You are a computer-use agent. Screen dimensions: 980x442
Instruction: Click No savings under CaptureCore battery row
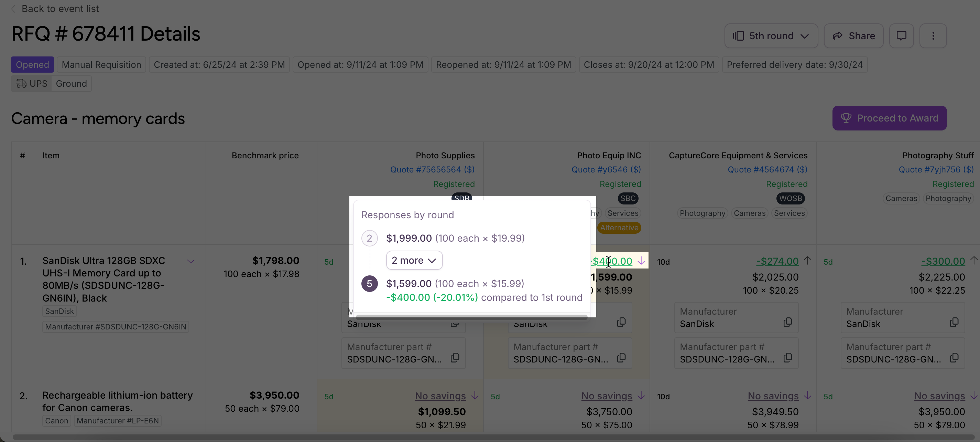point(773,396)
